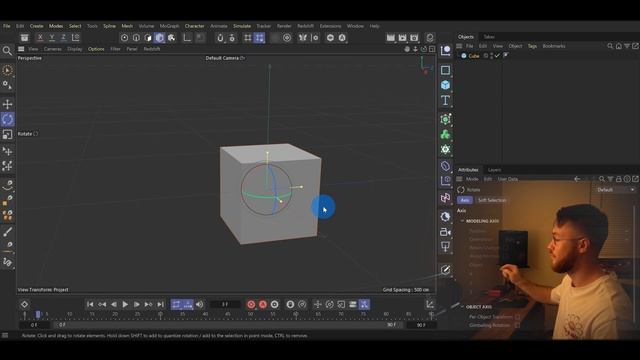This screenshot has width=640, height=360.
Task: Click the keyframe diamond icon left of timeline
Action: [24, 304]
